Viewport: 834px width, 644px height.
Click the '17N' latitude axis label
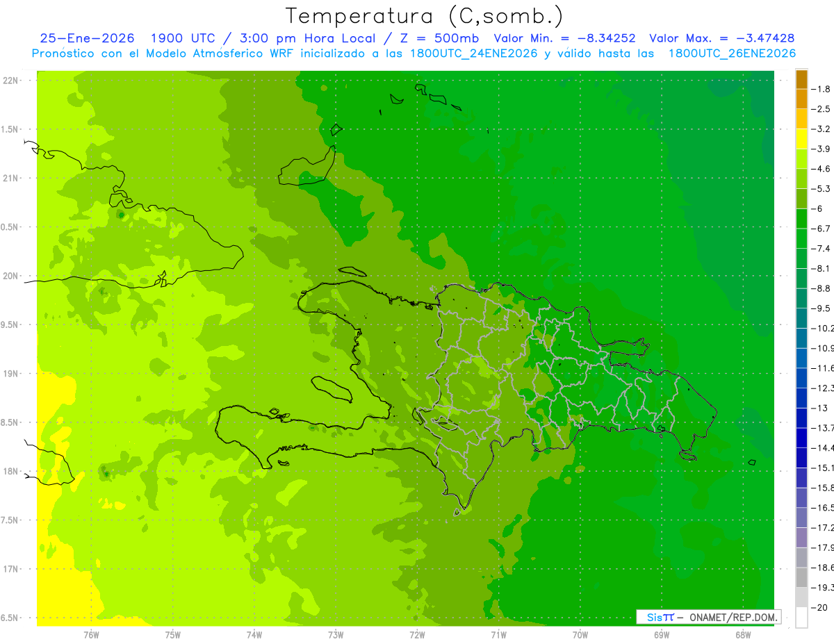(x=10, y=569)
